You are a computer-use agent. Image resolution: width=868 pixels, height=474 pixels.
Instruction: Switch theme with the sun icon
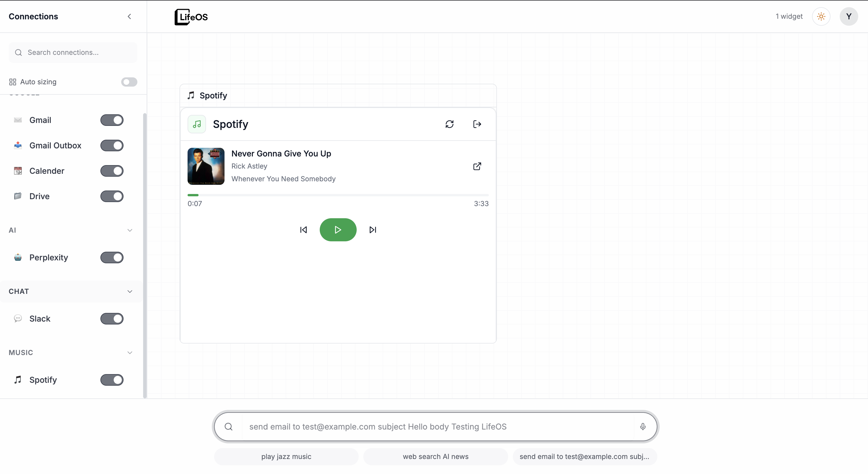pos(821,16)
